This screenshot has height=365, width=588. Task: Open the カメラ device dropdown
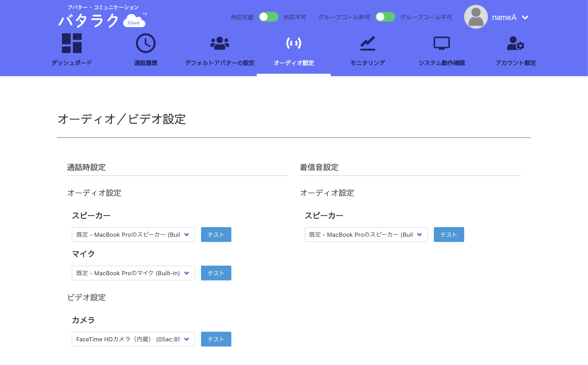tap(133, 339)
